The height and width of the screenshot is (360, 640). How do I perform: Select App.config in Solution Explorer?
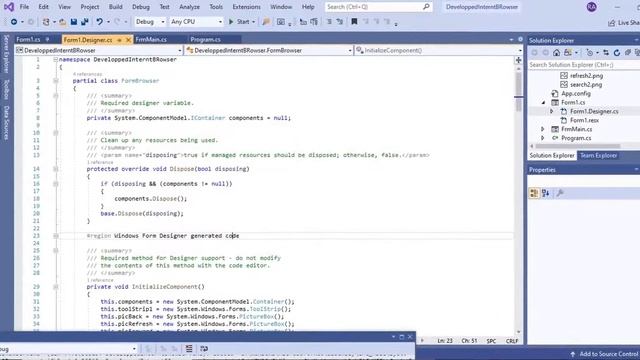[576, 94]
